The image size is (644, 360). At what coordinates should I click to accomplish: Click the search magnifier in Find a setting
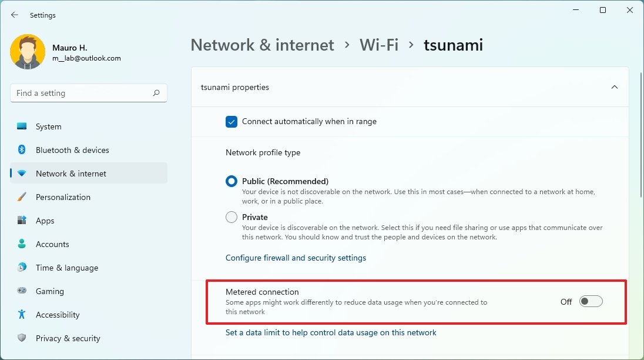157,93
